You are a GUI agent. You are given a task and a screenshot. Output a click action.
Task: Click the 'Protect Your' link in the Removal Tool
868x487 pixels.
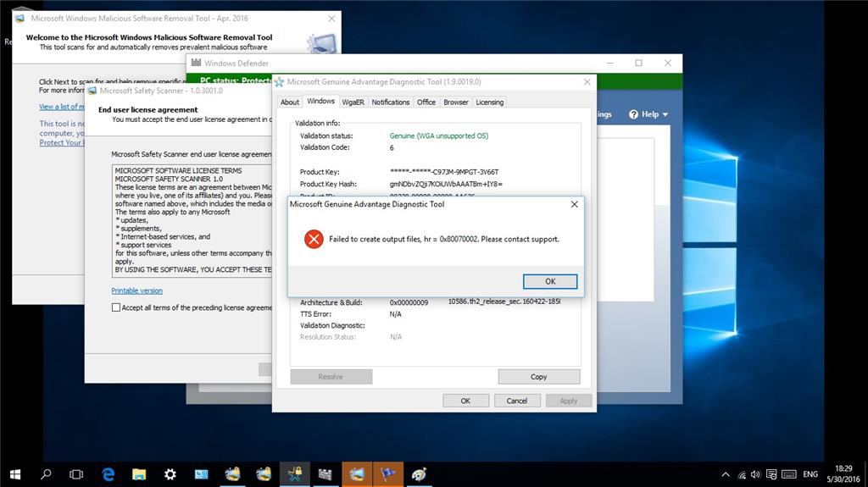click(61, 143)
